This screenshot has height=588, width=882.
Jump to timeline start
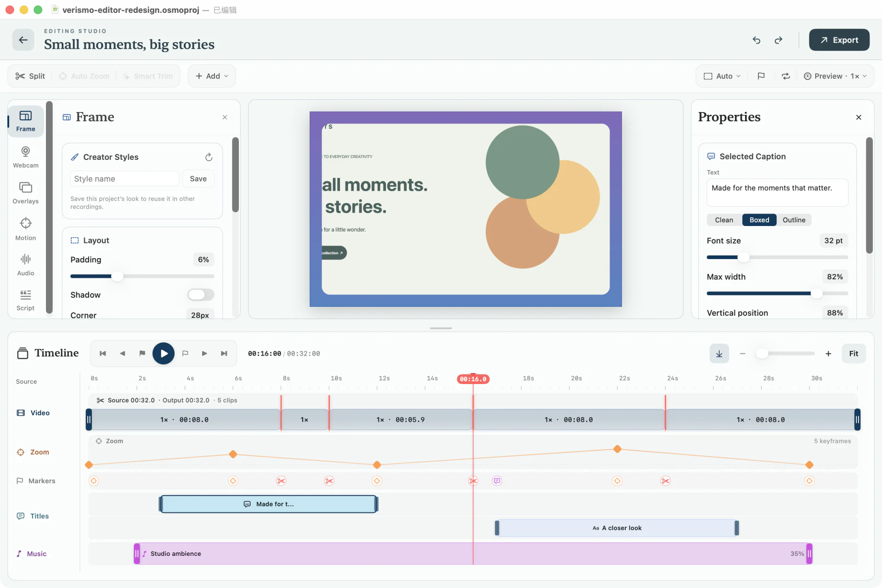tap(103, 353)
